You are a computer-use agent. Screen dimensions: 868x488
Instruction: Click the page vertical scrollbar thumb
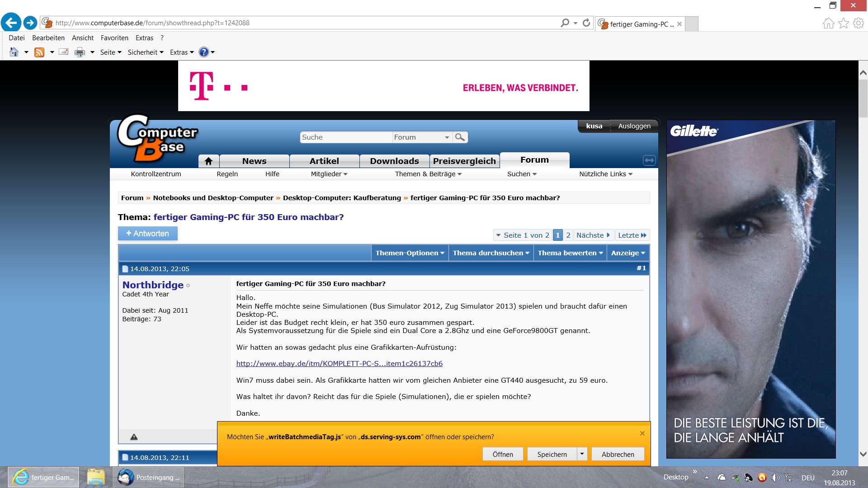[863, 97]
